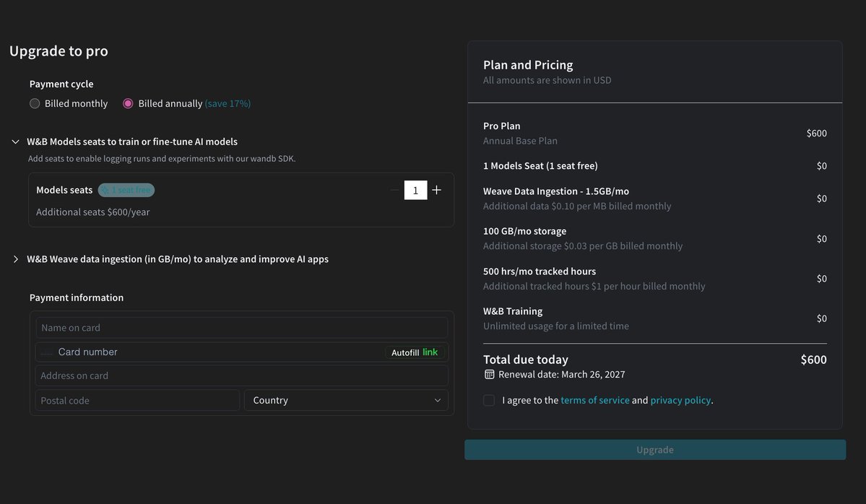Click the Address on card field
866x504 pixels.
(x=241, y=375)
